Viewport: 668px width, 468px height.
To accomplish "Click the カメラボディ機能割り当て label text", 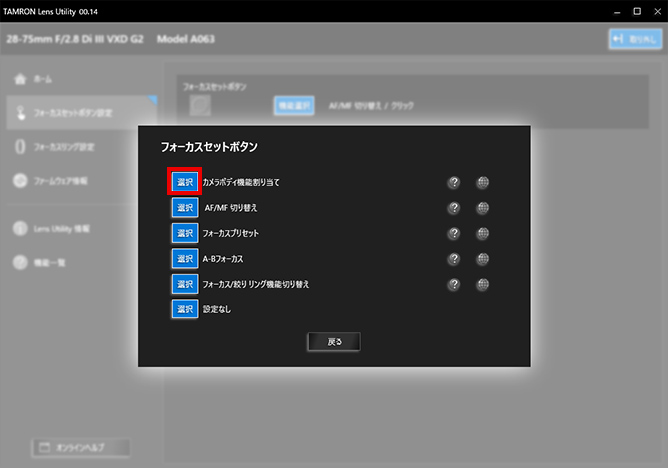I will click(x=241, y=182).
